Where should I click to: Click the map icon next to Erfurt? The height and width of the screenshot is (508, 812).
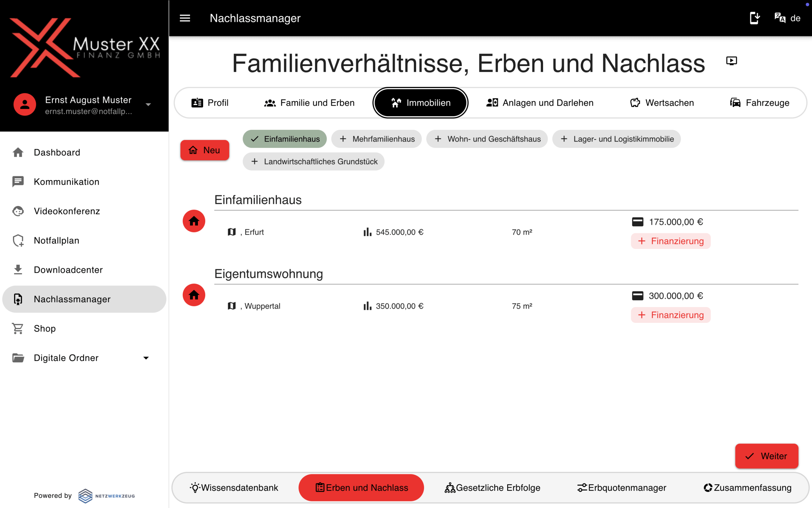click(x=232, y=232)
